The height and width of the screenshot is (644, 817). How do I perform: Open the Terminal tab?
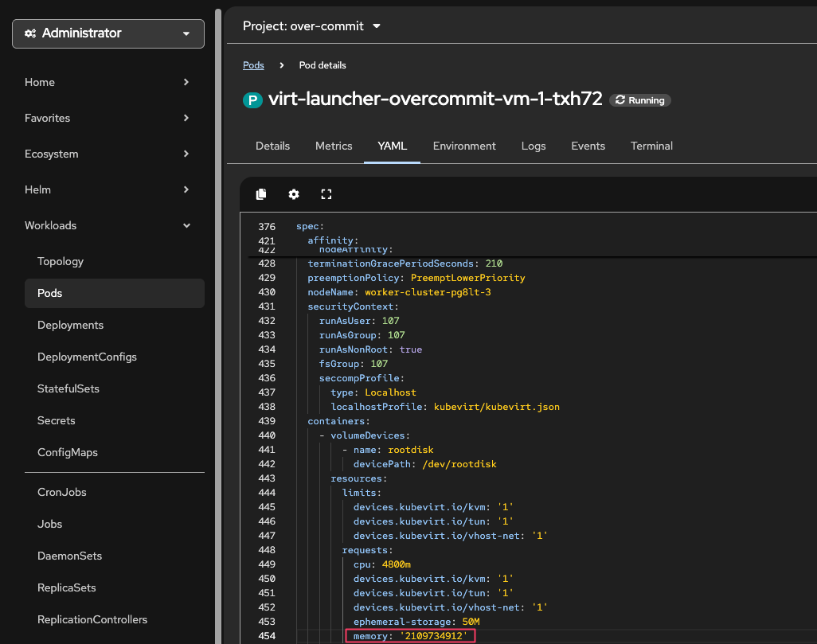point(651,146)
